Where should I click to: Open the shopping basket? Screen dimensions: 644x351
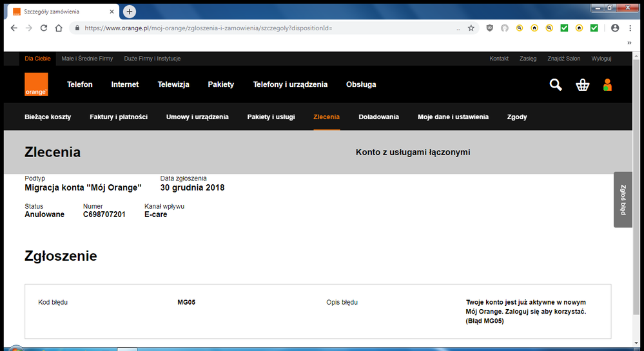coord(582,84)
